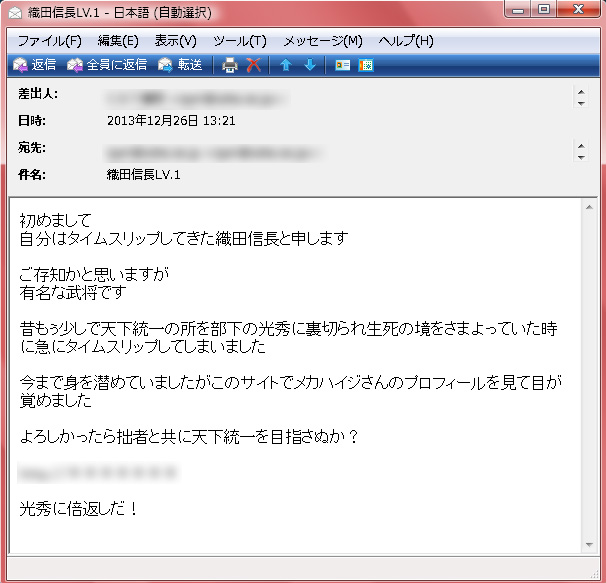Viewport: 606px width, 583px height.
Task: Click line よろしかったら拙者と共に天下統一を目指さぬか？
Action: coord(189,436)
